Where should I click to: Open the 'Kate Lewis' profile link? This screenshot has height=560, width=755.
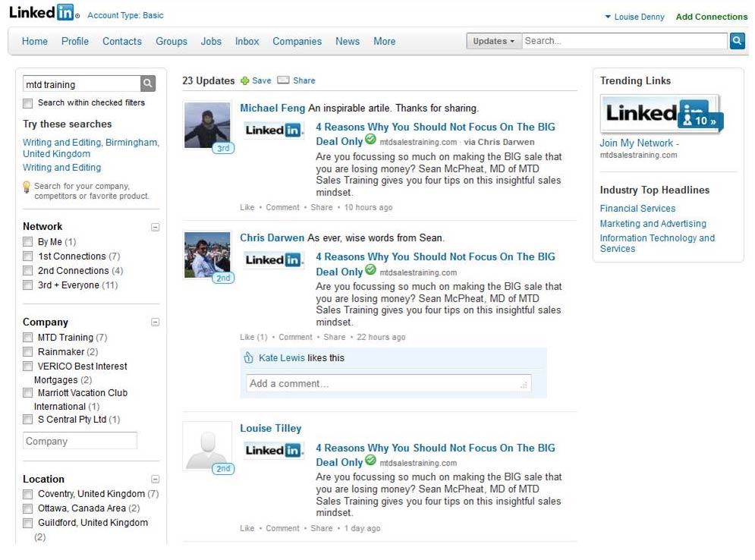tap(282, 358)
